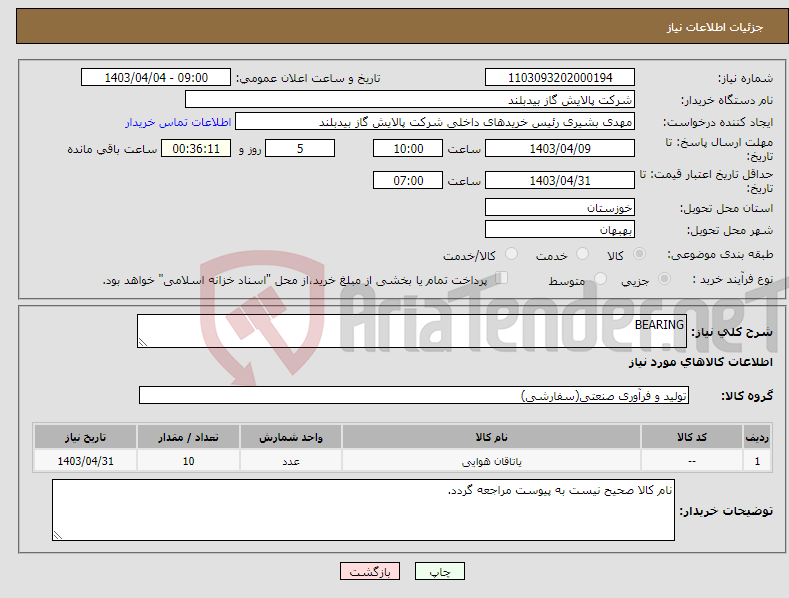Click the label نوع فرآیند خرید
The image size is (789, 598).
tap(733, 279)
